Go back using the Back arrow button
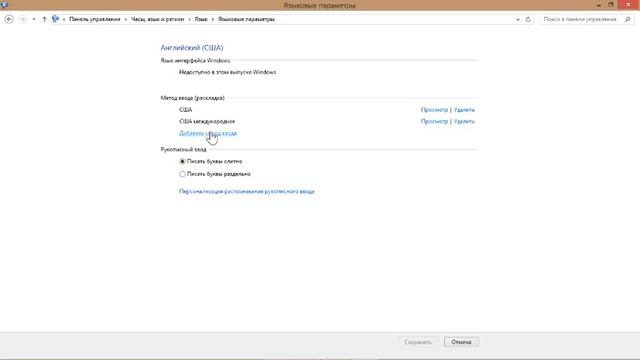The height and width of the screenshot is (360, 640). point(9,19)
